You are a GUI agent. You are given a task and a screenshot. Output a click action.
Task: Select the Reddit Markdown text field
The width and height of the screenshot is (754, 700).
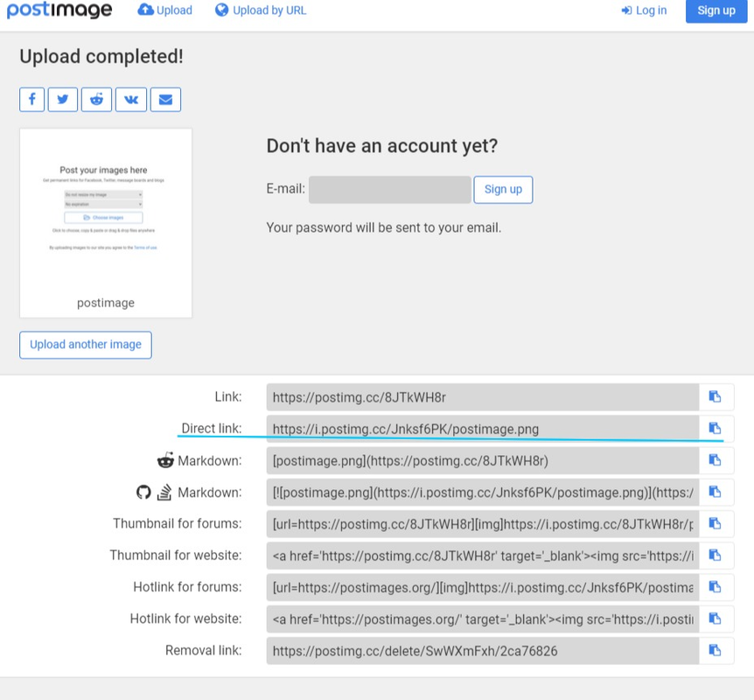point(483,460)
